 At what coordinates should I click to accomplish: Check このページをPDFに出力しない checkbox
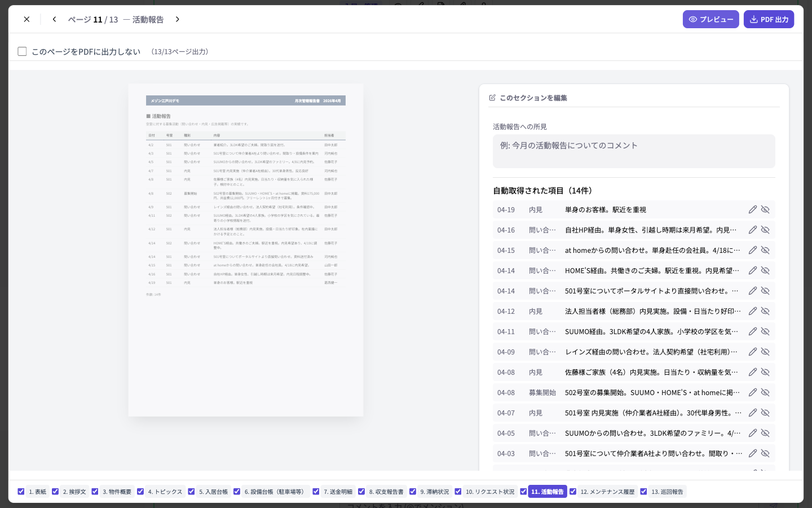[x=22, y=51]
